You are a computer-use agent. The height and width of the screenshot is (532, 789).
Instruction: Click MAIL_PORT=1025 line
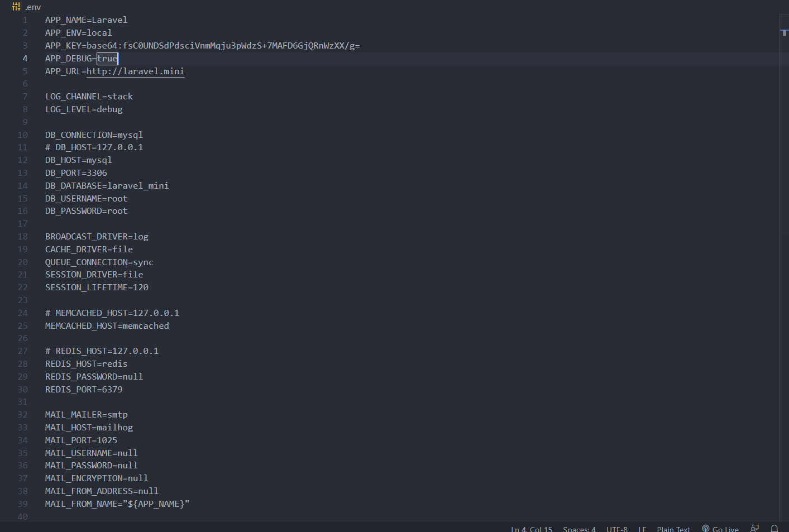81,440
